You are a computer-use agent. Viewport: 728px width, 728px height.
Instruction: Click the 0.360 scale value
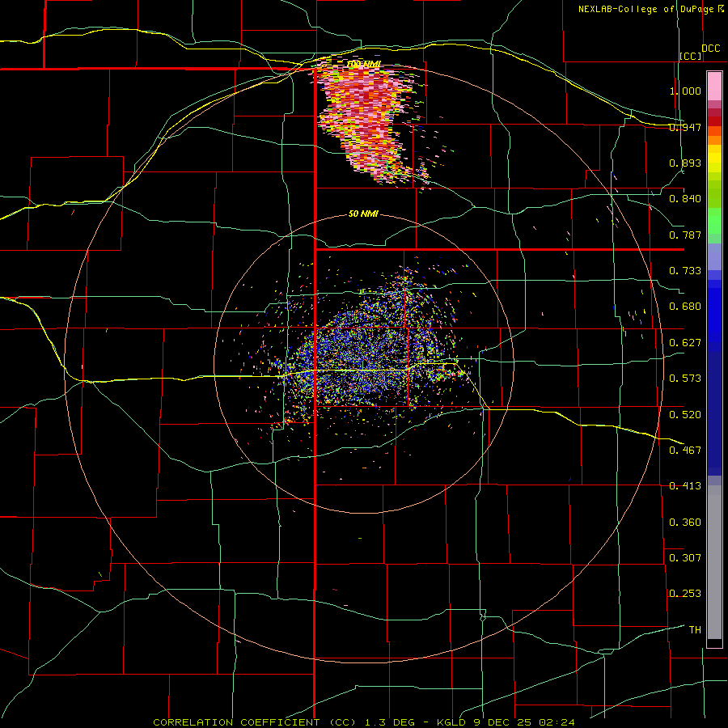tap(685, 522)
